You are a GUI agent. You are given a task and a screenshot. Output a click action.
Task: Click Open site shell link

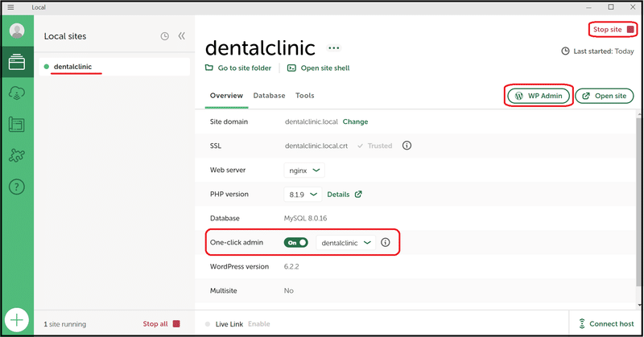(x=325, y=68)
